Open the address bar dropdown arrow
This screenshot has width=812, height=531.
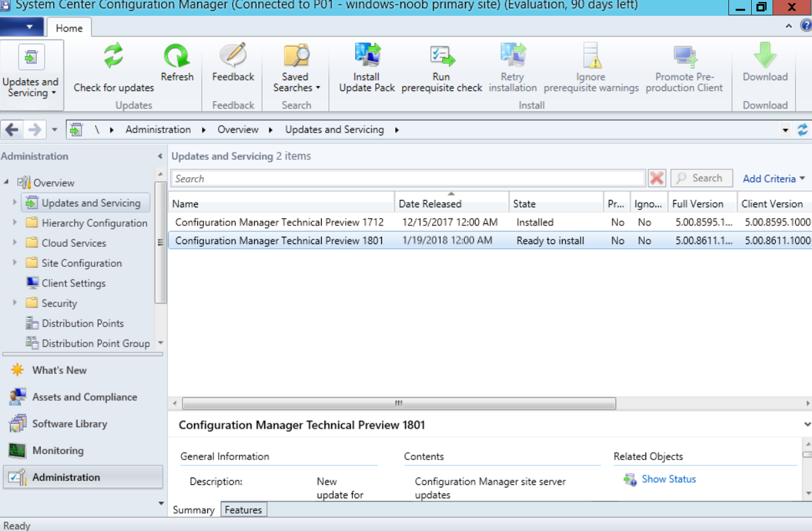[786, 130]
